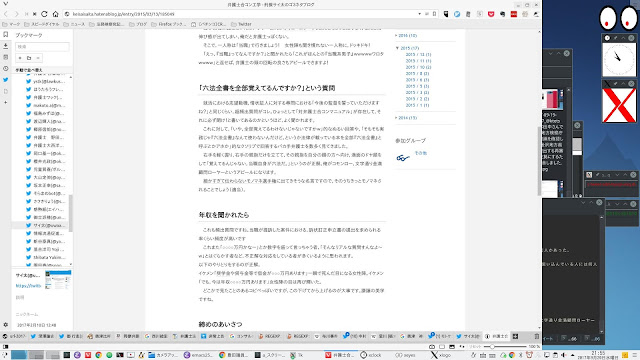Viewport: 640px width, 360px height.
Task: Add new bookmark plus button in panel
Action: coord(20,58)
